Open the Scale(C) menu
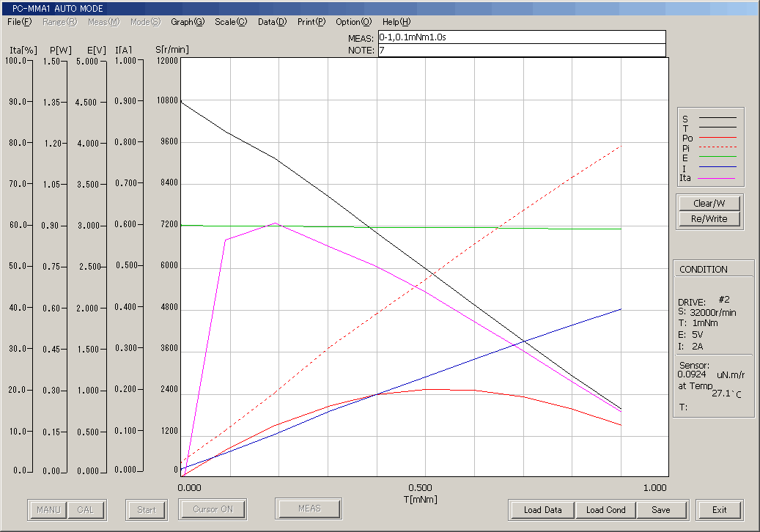This screenshot has height=532, width=760. (231, 22)
